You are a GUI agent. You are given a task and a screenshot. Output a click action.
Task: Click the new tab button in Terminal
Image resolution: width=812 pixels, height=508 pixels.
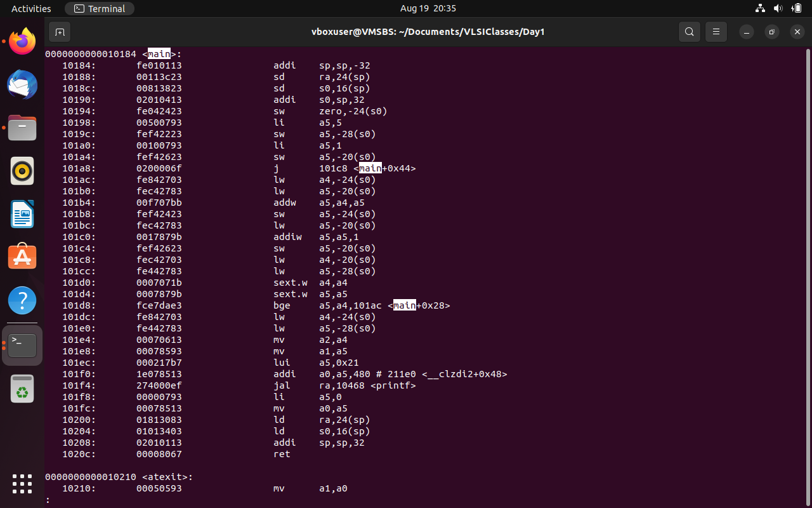(60, 31)
